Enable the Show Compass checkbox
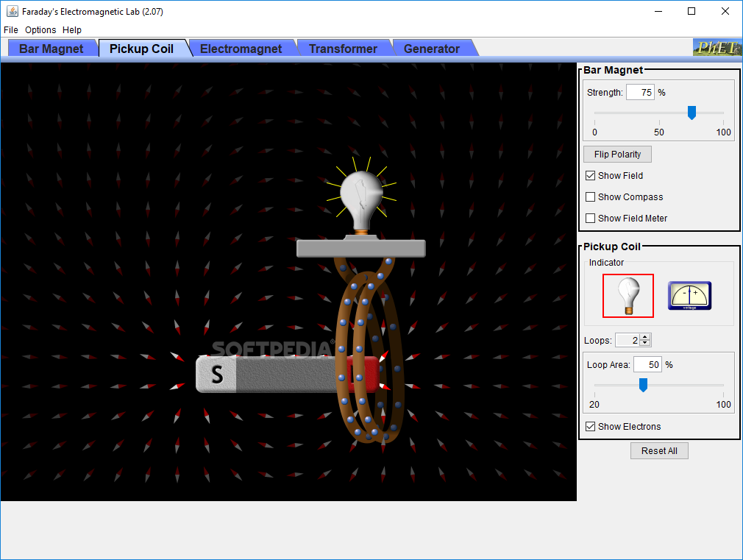This screenshot has width=743, height=560. point(591,196)
